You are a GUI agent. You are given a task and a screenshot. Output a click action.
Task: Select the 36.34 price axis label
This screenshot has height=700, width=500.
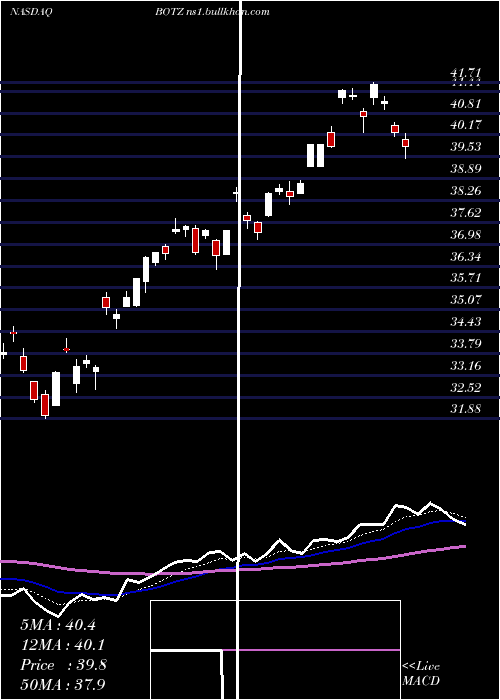click(x=466, y=256)
